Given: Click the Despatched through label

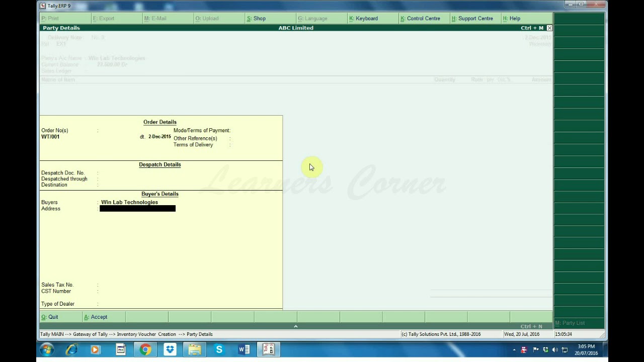Looking at the screenshot, I should (x=64, y=179).
